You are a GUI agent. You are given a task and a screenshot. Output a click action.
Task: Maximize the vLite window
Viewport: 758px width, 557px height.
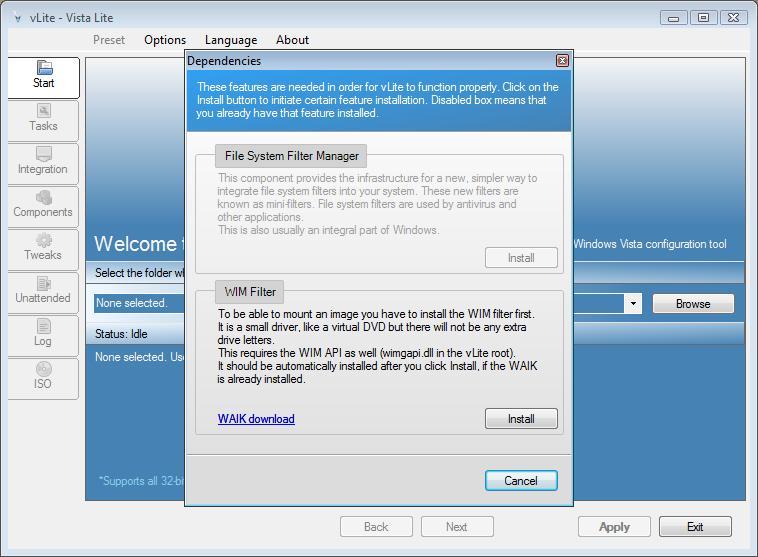point(703,18)
